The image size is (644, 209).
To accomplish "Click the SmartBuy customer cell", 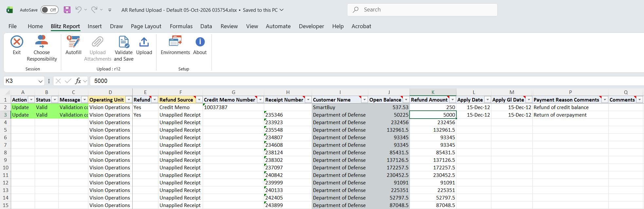I will click(x=340, y=107).
